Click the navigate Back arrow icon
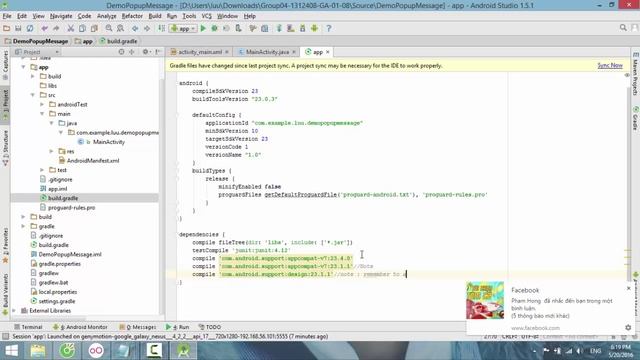The image size is (640, 360). pyautogui.click(x=135, y=28)
